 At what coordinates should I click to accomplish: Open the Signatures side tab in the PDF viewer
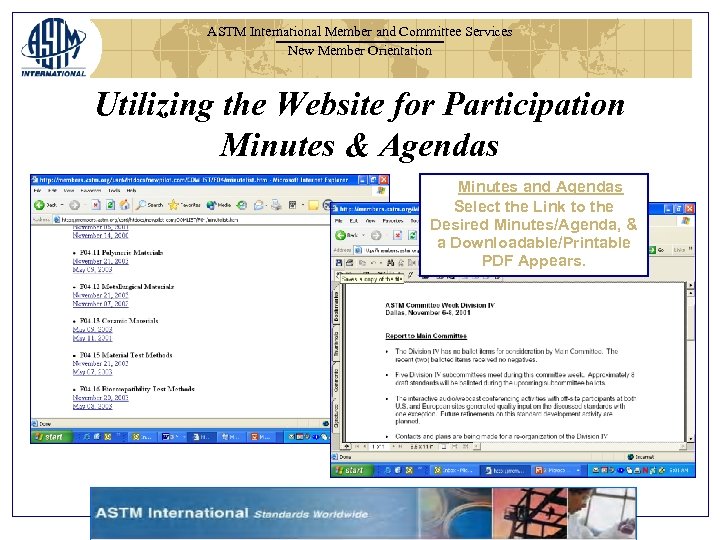point(336,415)
